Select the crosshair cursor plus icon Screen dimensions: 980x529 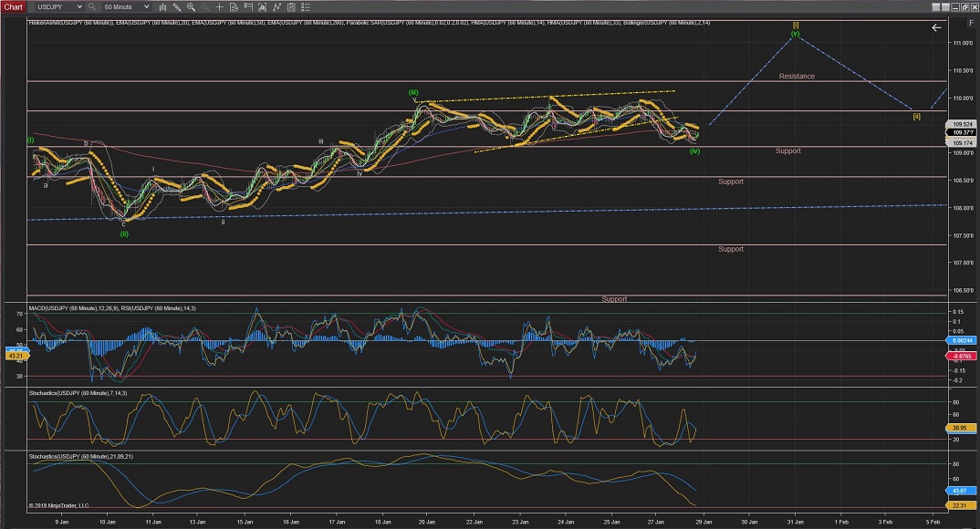219,7
